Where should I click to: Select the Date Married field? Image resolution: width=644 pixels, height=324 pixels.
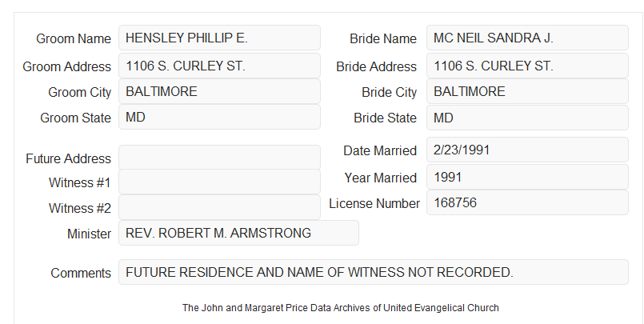tap(527, 150)
